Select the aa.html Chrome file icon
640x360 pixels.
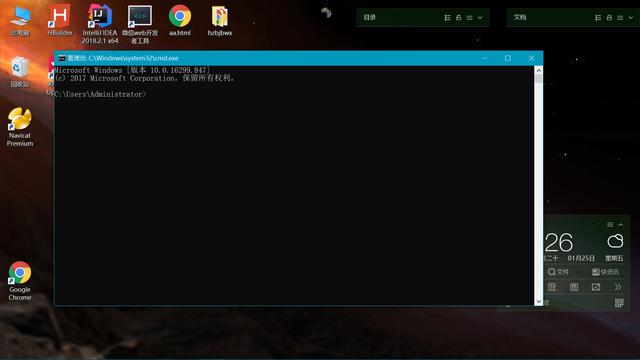point(180,20)
